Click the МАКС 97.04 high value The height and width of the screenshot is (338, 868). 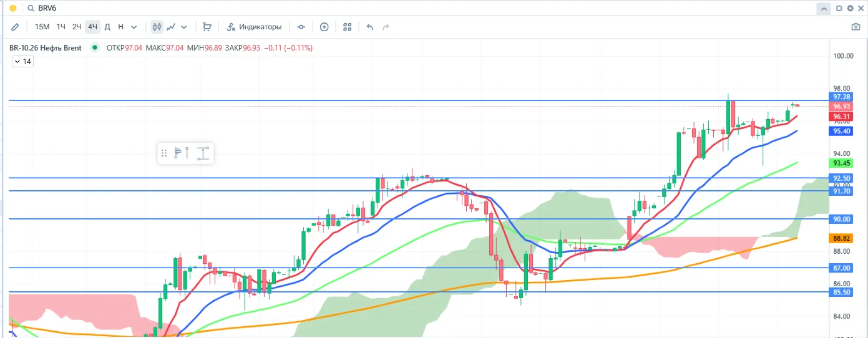(165, 47)
